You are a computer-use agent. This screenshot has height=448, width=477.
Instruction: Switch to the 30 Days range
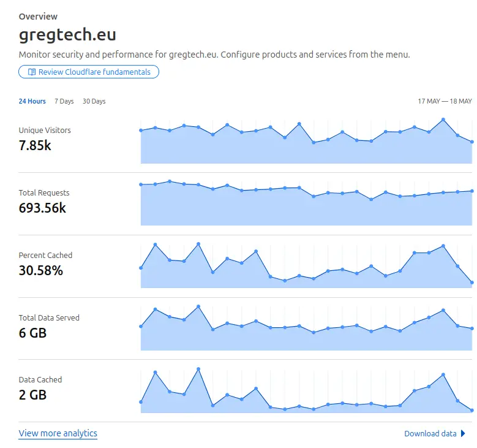(x=94, y=101)
